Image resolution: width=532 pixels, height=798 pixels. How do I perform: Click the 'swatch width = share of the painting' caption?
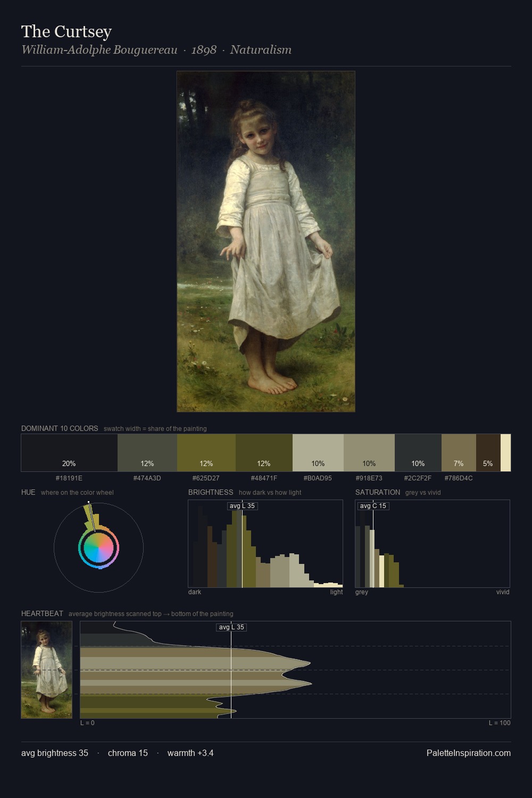tap(155, 429)
